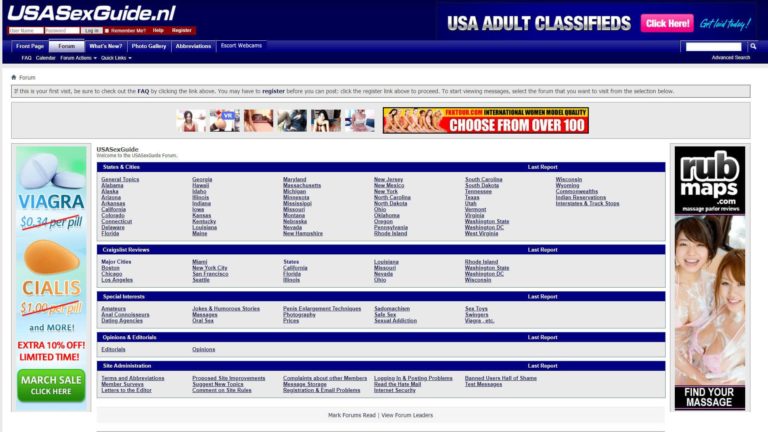Click the bold register link in notice
This screenshot has width=768, height=432.
pos(273,91)
